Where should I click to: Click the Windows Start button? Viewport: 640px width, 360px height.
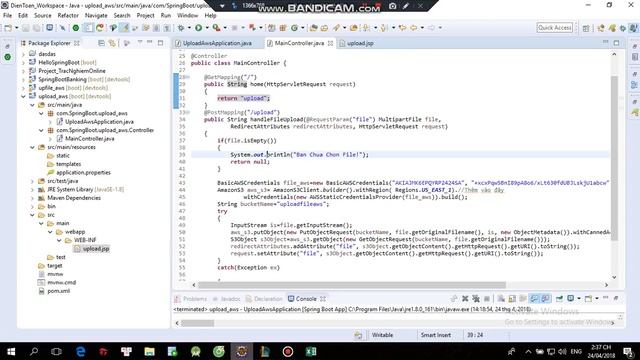coord(11,351)
